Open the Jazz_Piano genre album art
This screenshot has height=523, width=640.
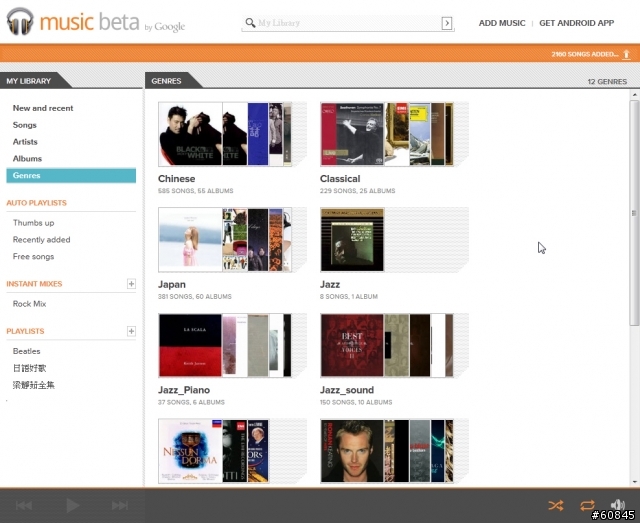coord(225,345)
